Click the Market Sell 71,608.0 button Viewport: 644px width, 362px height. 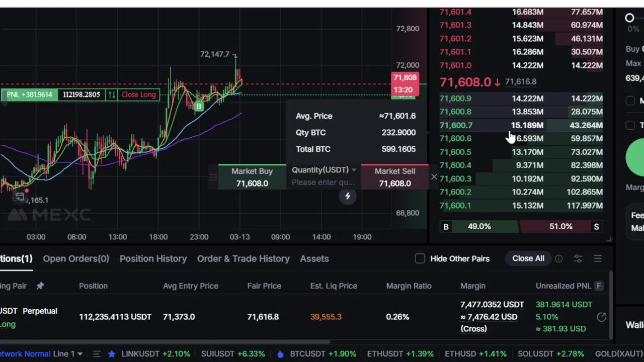pos(395,177)
